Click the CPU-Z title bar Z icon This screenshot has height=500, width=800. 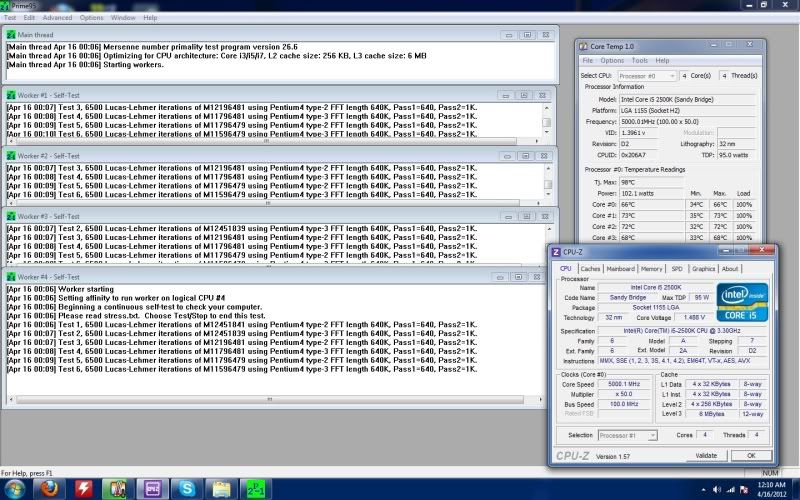556,252
